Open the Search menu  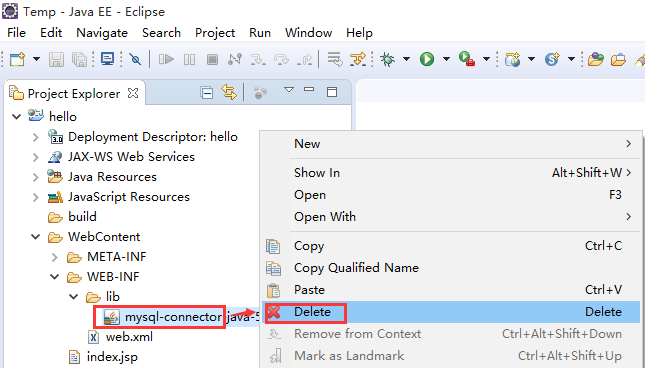(x=161, y=32)
